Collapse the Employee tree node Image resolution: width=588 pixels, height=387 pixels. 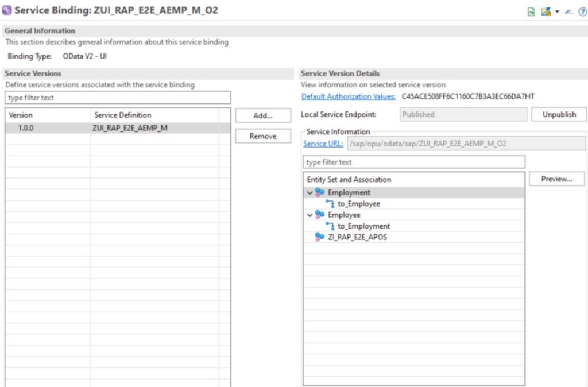point(310,215)
